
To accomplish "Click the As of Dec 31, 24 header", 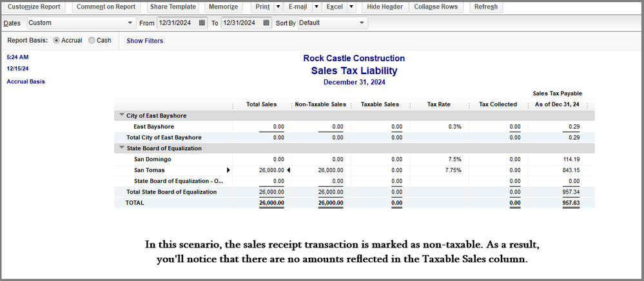I will pos(557,104).
